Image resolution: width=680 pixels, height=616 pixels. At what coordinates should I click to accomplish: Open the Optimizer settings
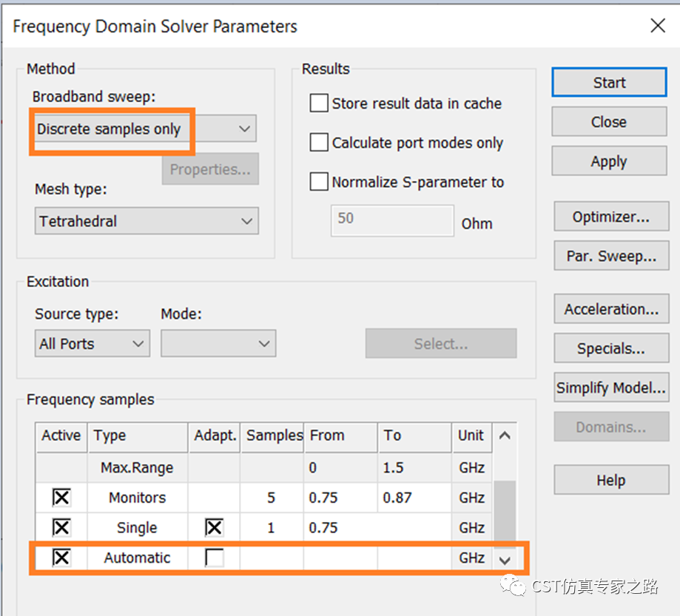tap(610, 217)
